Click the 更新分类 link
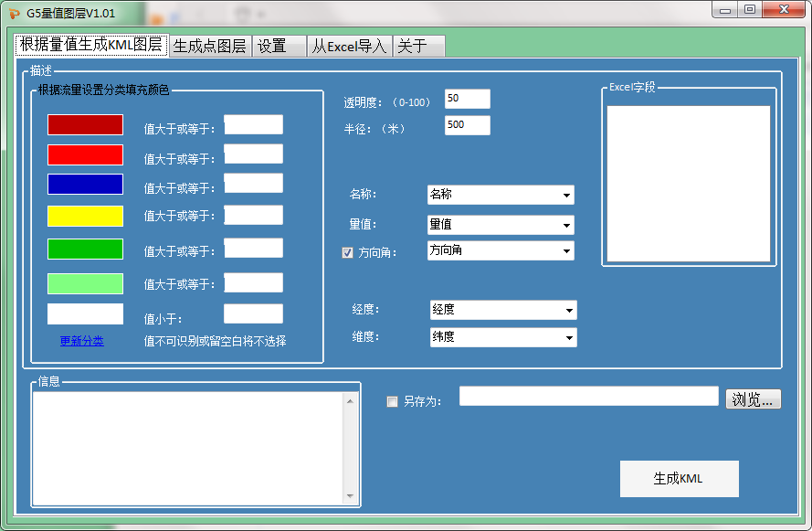Image resolution: width=812 pixels, height=531 pixels. point(82,341)
